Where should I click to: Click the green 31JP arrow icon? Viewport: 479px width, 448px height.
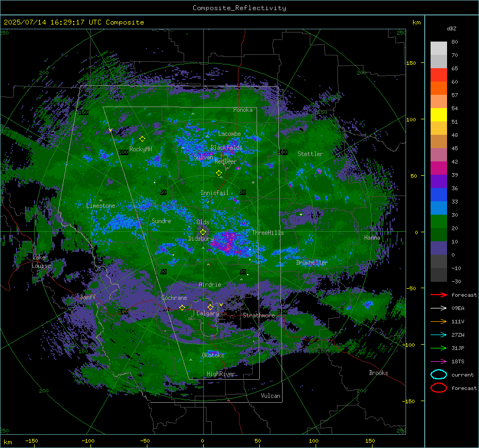[x=439, y=348]
